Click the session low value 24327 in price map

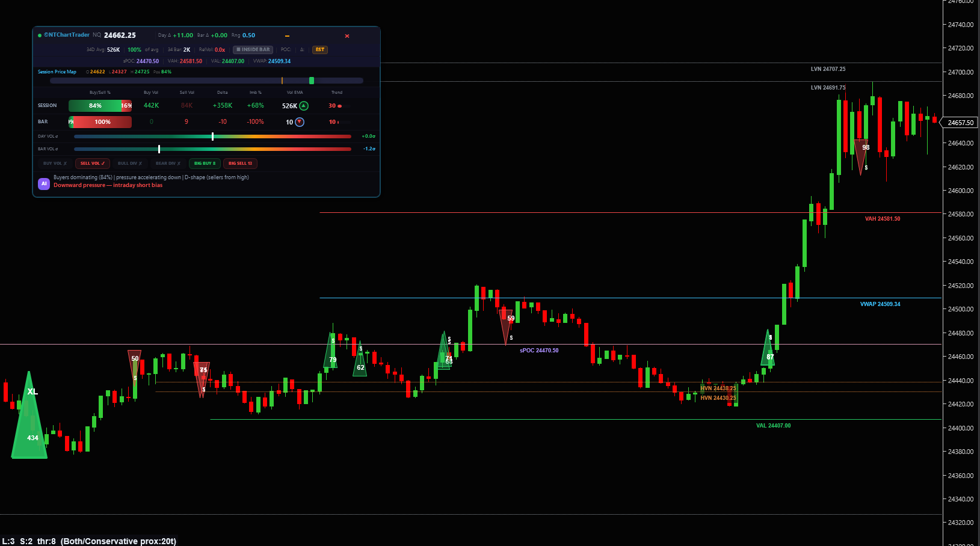pos(119,72)
